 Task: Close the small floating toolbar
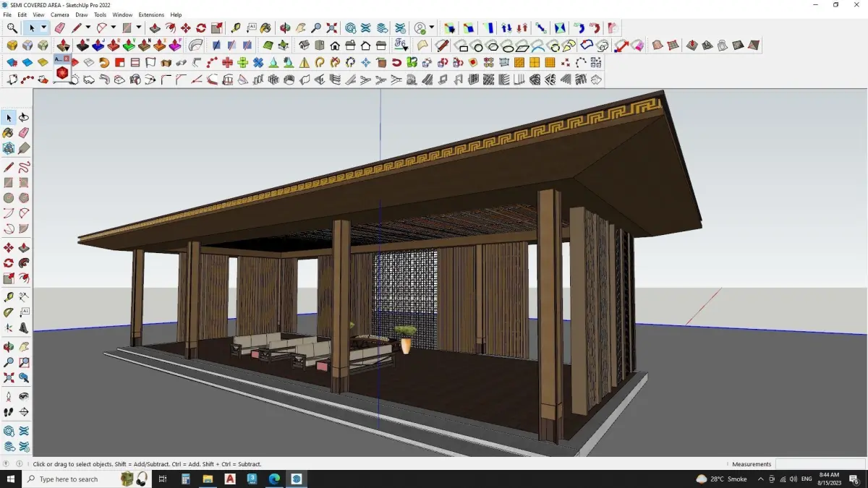coord(67,58)
